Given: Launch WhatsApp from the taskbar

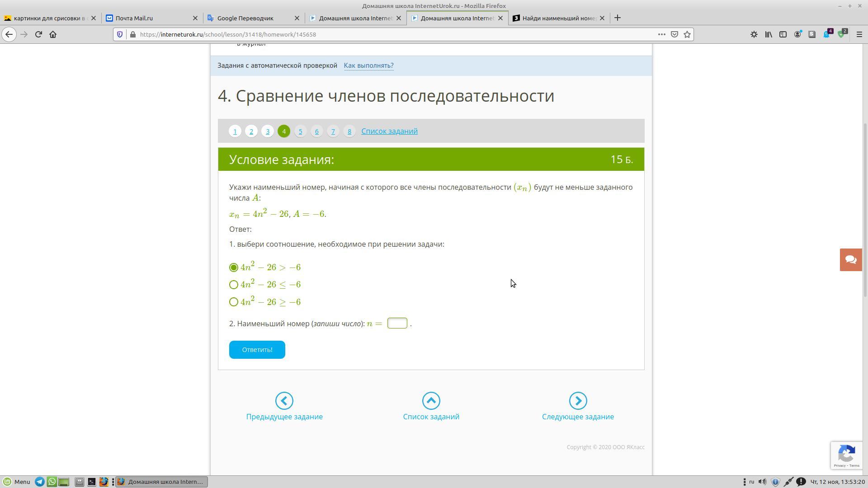Looking at the screenshot, I should click(52, 482).
